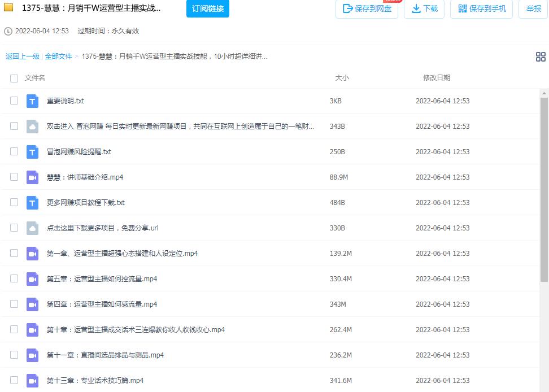Click the yellow folder icon in the header
This screenshot has width=549, height=392.
(9, 8)
